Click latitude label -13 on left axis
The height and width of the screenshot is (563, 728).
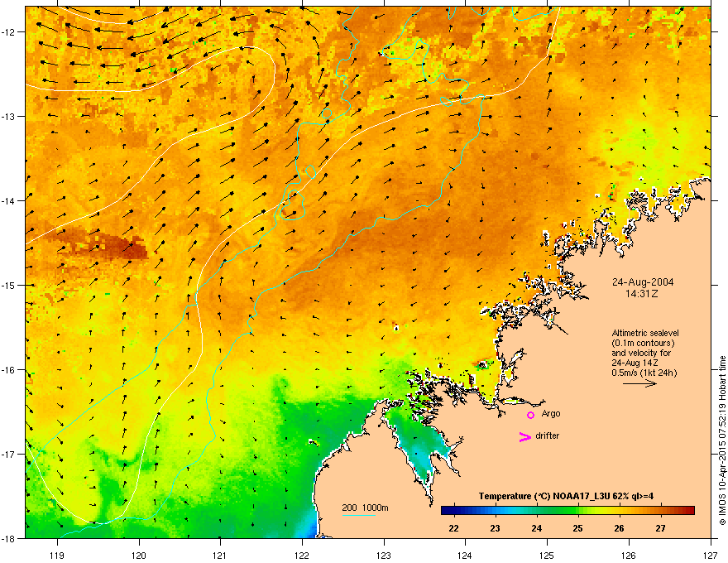point(9,117)
